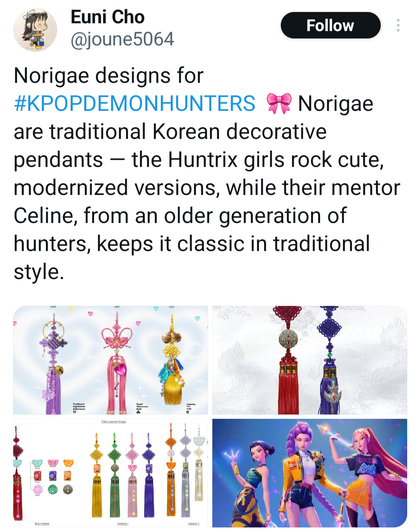
Task: Open the #KPOPDEMONHUNTERS hashtag link
Action: (135, 104)
